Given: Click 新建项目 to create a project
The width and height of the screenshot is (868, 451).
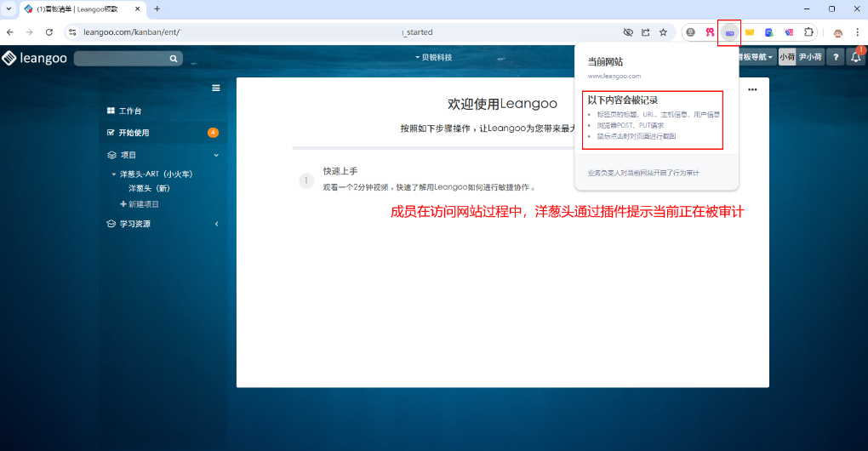Looking at the screenshot, I should 140,204.
